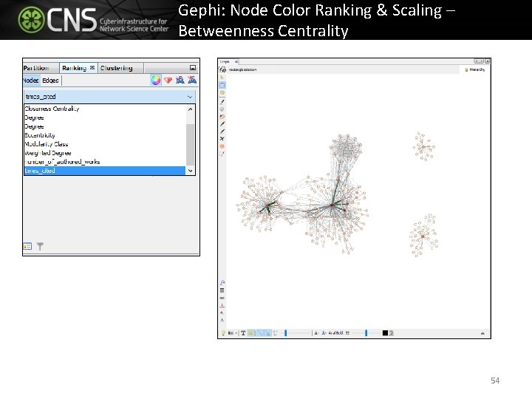
Task: Toggle the yellow show node labels button
Action: click(251, 333)
